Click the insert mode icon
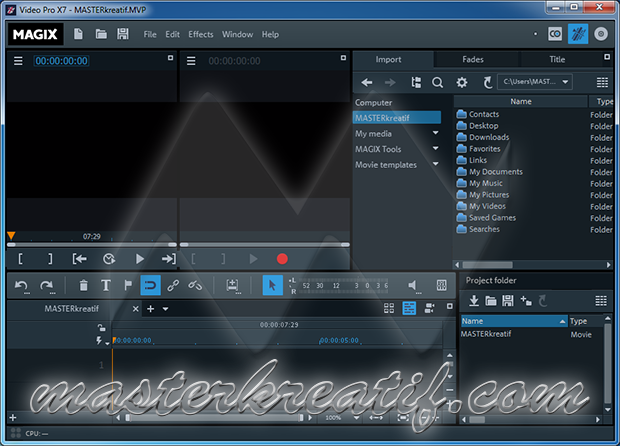Screen dimensions: 620x446 coord(232,286)
